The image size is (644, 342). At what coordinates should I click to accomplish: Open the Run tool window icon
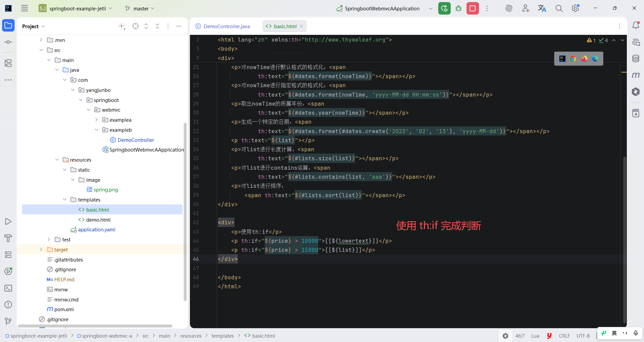8,222
